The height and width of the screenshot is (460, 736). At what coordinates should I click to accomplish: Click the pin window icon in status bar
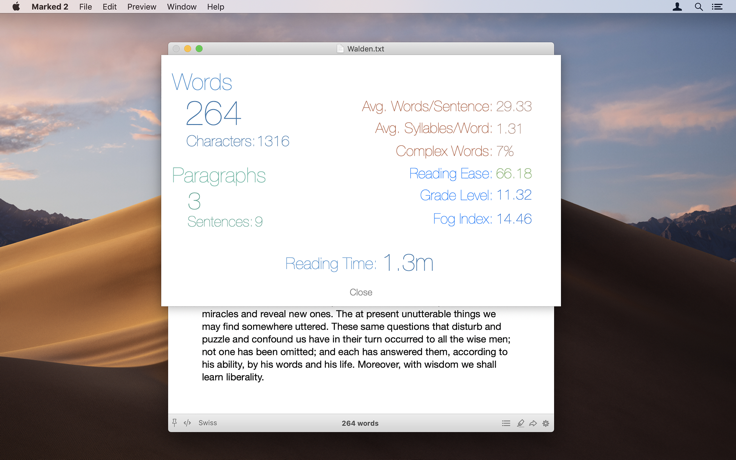(x=175, y=422)
